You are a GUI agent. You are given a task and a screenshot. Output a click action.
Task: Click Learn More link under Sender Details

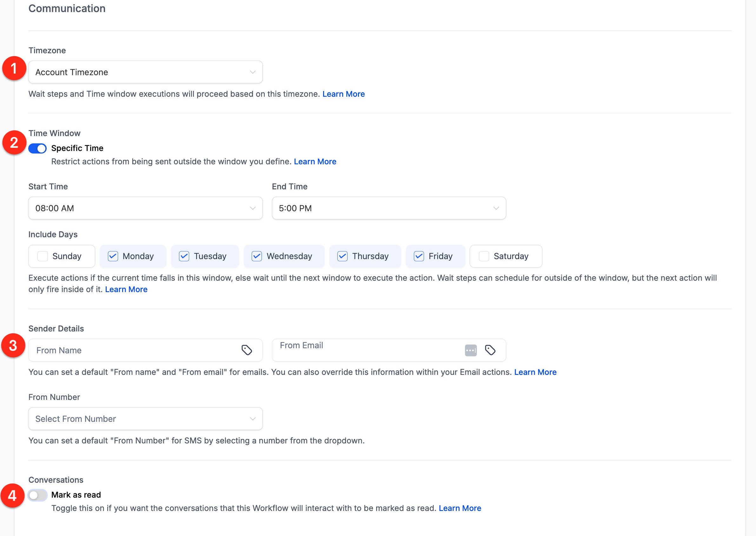535,372
